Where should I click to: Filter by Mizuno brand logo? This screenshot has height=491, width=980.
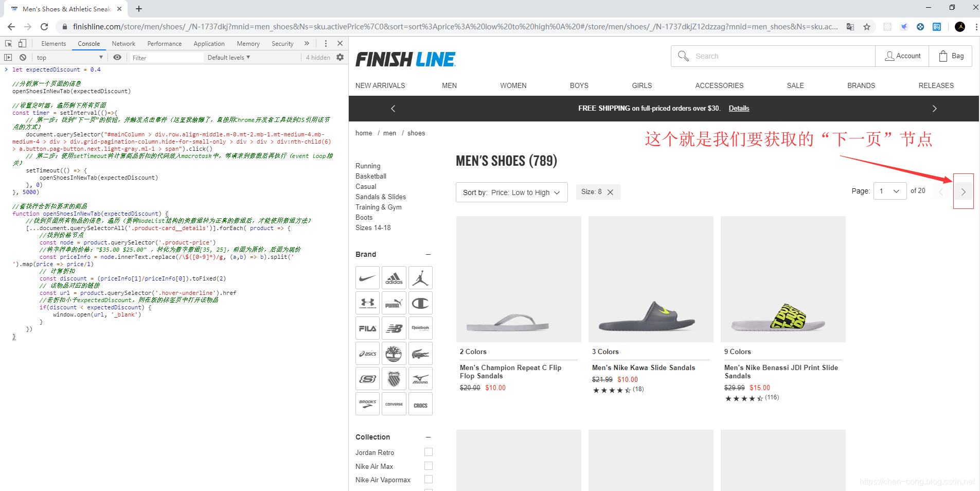420,379
